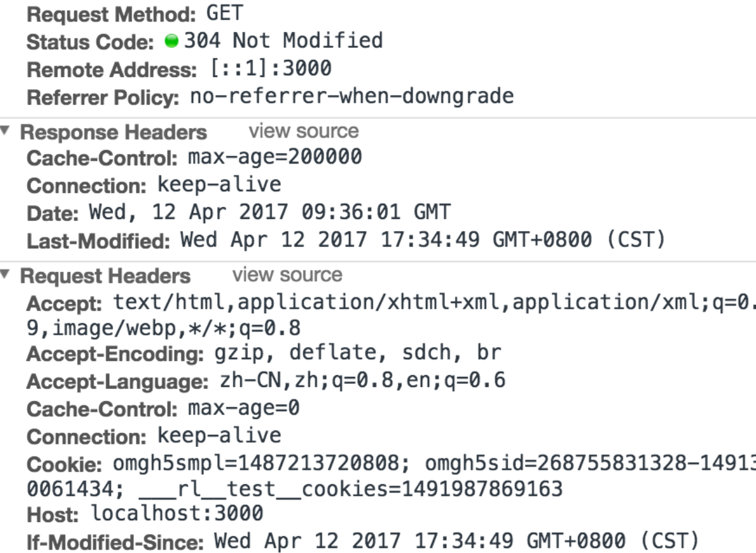Click the Accept-Language zh-CN header value
This screenshot has height=553, width=756.
pos(363,381)
